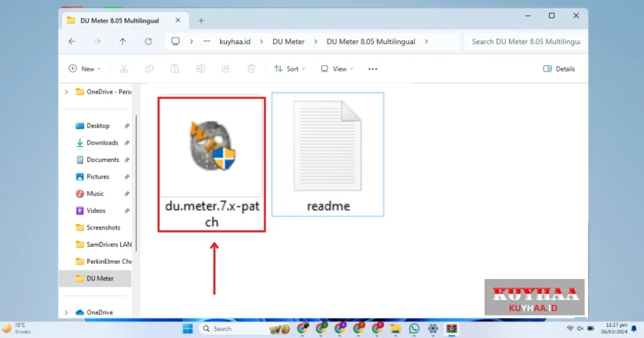Toggle the Details pane

[x=558, y=69]
